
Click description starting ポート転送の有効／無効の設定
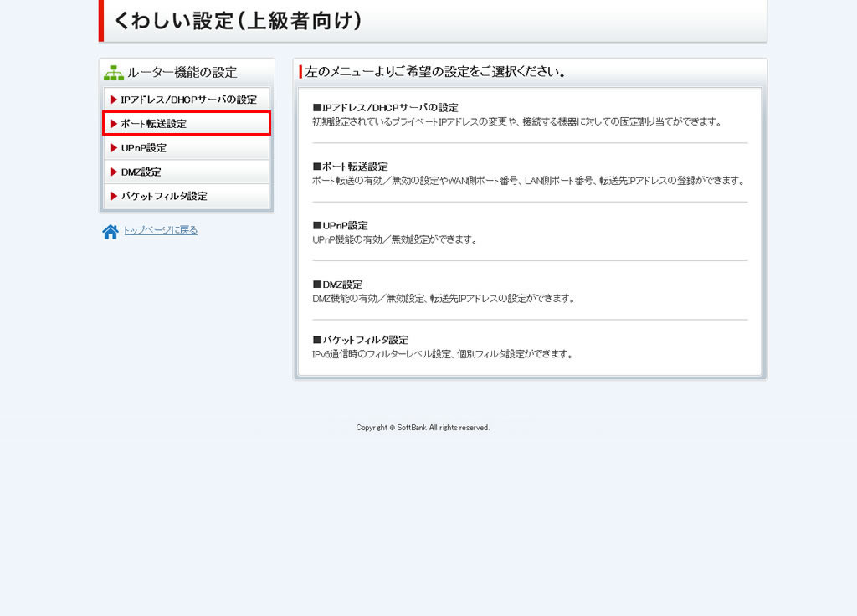[529, 181]
